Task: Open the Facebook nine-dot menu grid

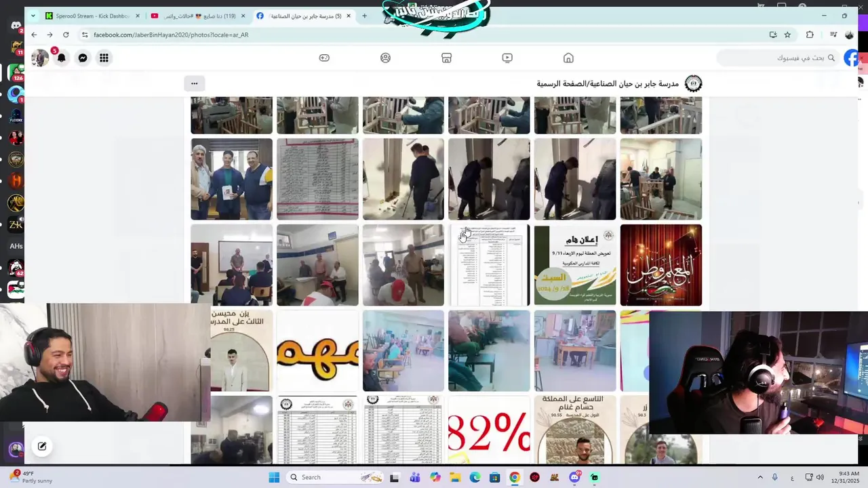Action: coord(104,58)
